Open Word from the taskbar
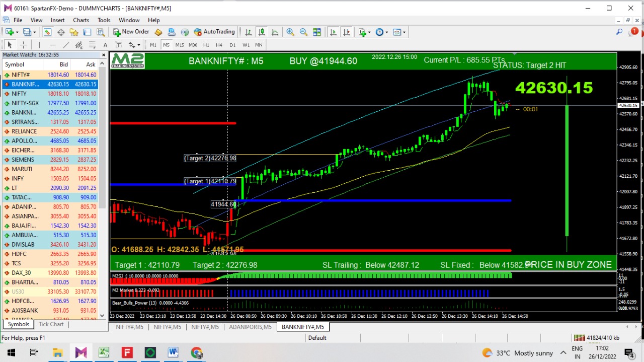Viewport: 644px width, 362px height. point(173,353)
